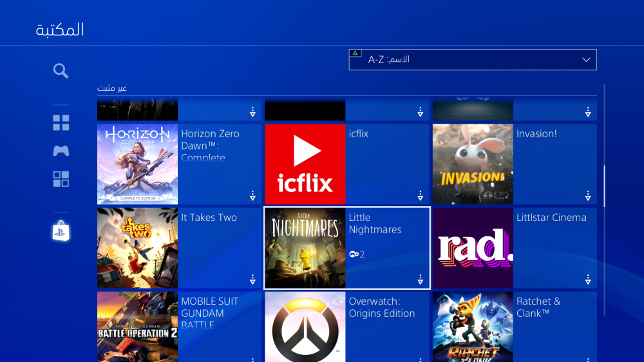Open the name A-Z sort dropdown
Screen dimensions: 644x362
[x=473, y=59]
